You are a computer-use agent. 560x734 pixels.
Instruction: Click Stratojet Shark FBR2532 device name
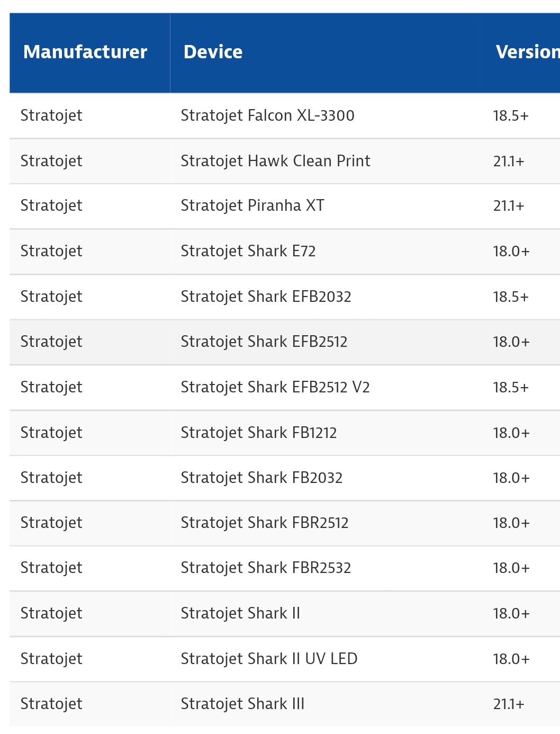[x=266, y=568]
